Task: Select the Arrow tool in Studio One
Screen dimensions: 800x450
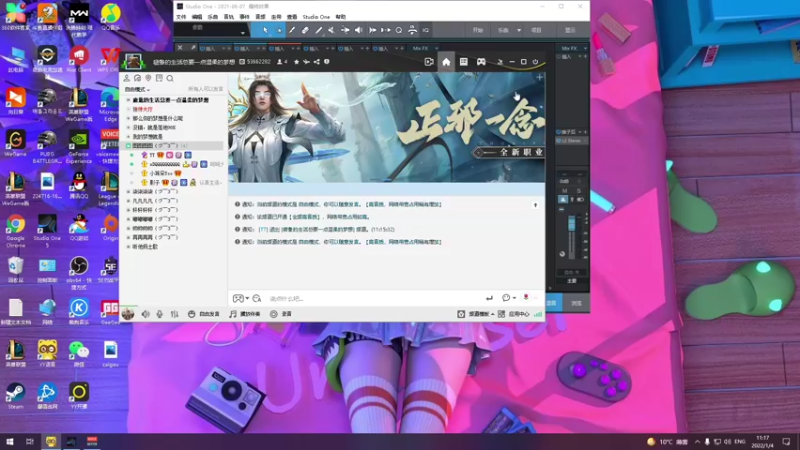Action: [x=265, y=30]
